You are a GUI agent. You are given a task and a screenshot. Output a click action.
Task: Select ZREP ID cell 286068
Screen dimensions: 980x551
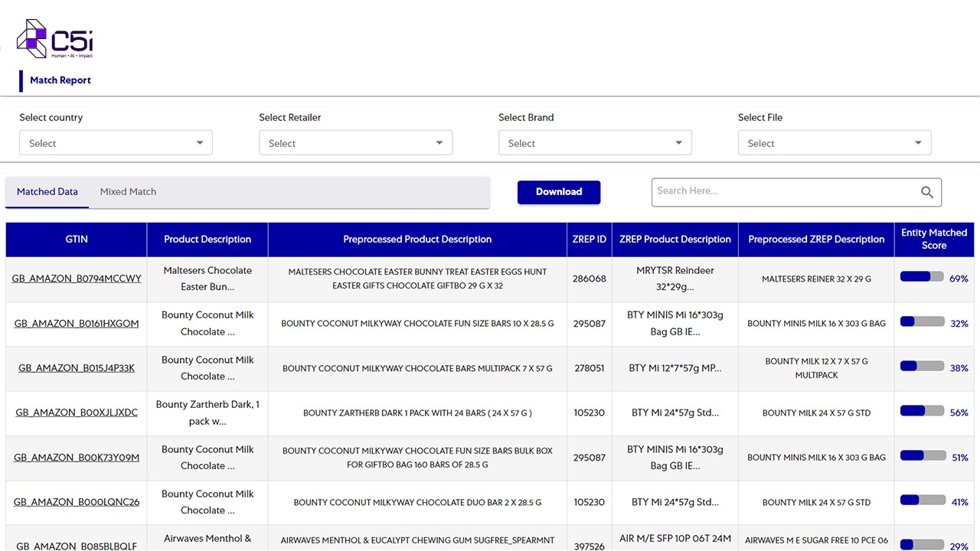(x=590, y=279)
